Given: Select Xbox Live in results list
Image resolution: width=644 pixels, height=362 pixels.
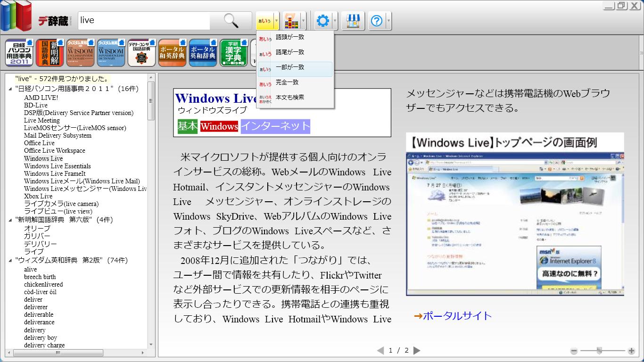Looking at the screenshot, I should (38, 196).
